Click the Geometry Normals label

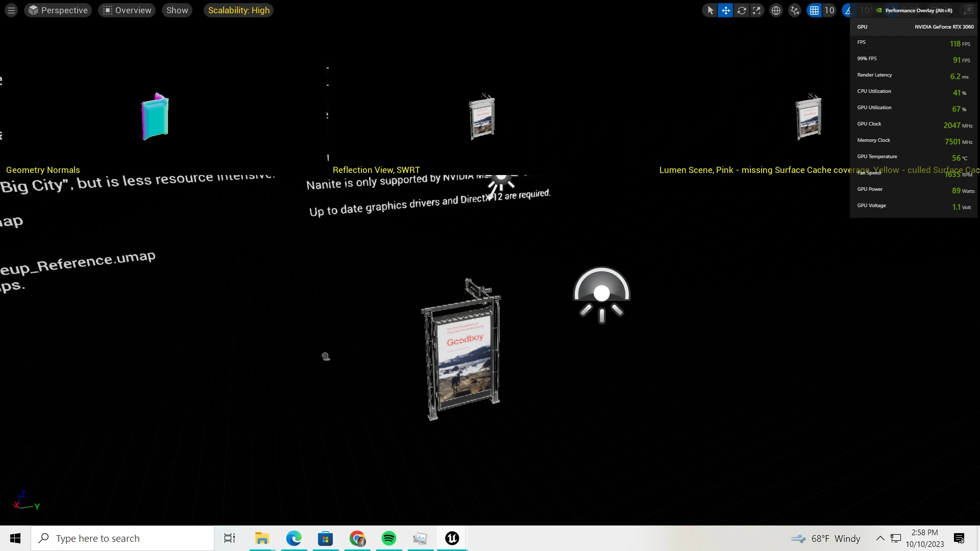(43, 170)
